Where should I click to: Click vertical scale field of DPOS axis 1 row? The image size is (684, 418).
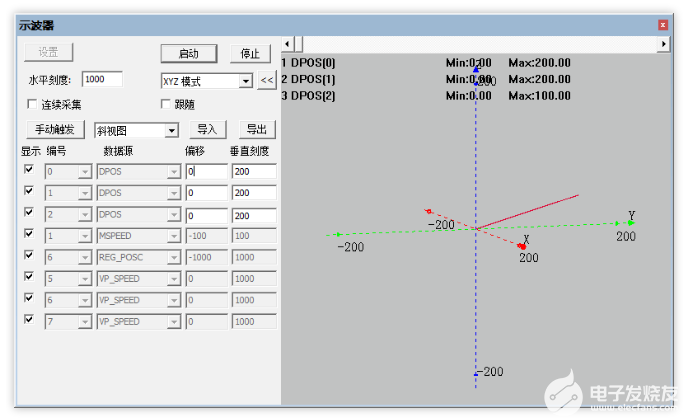(x=254, y=193)
